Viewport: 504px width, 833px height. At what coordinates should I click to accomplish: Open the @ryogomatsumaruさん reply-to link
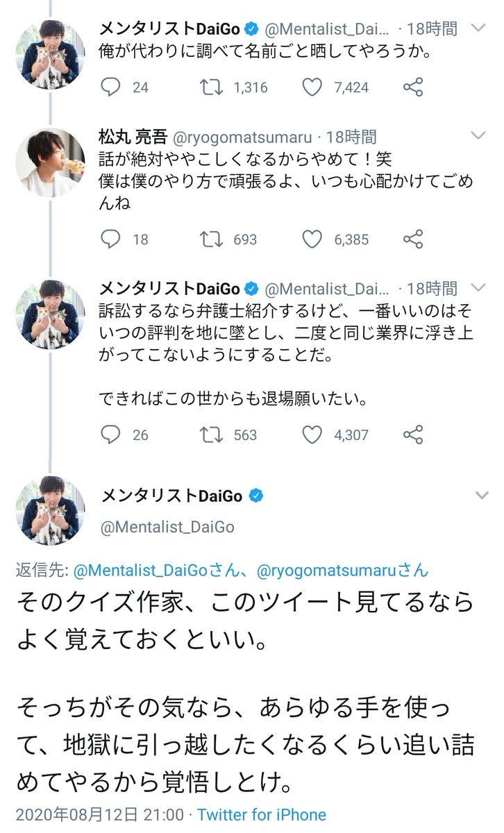point(342,571)
